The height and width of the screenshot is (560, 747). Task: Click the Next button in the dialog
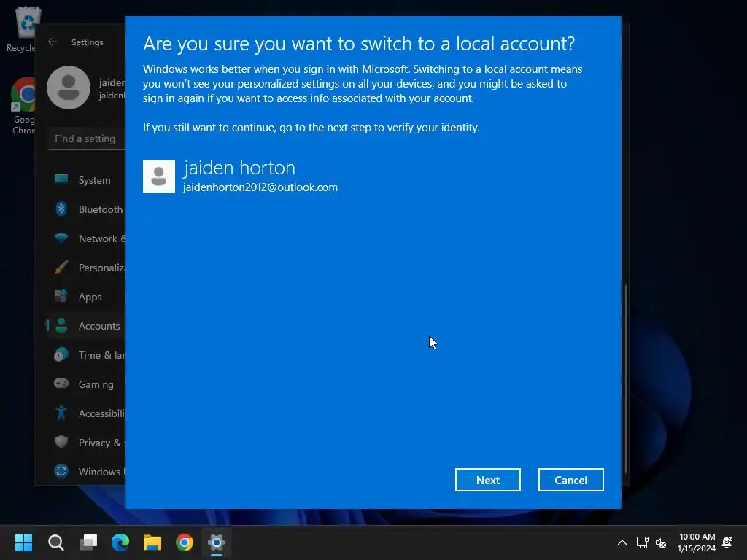(x=487, y=480)
